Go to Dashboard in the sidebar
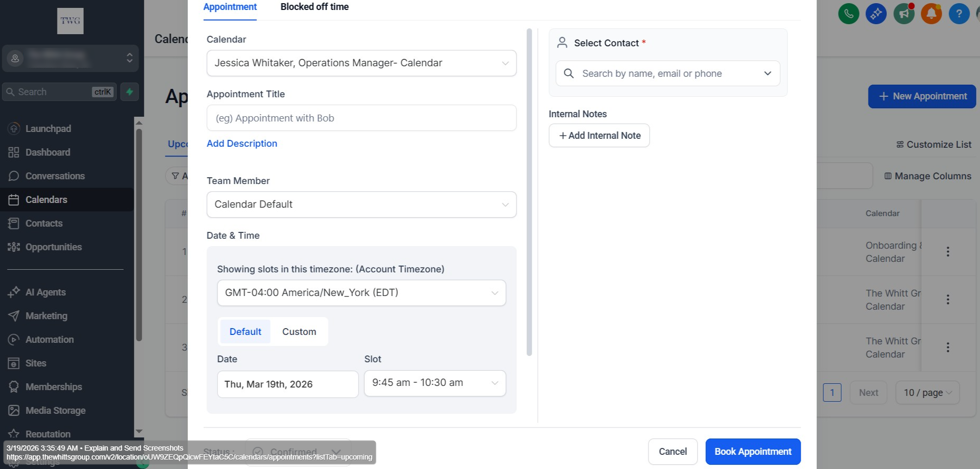980x469 pixels. click(x=47, y=152)
